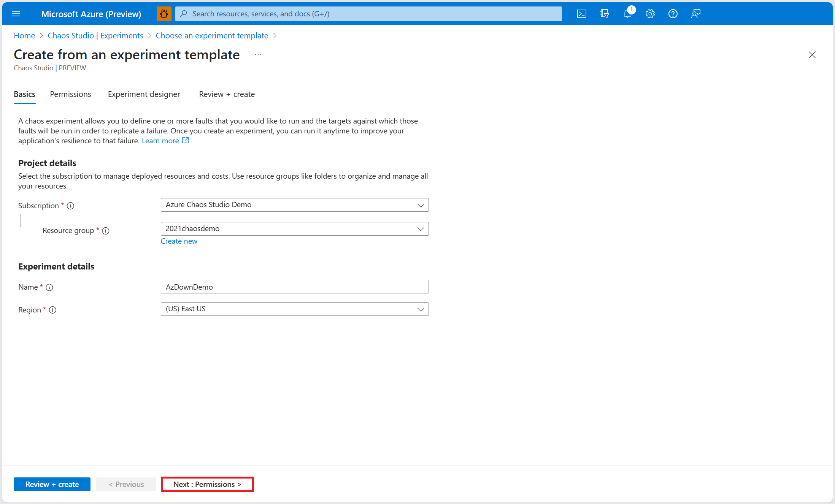835x504 pixels.
Task: View notifications with the bell icon
Action: tap(627, 14)
